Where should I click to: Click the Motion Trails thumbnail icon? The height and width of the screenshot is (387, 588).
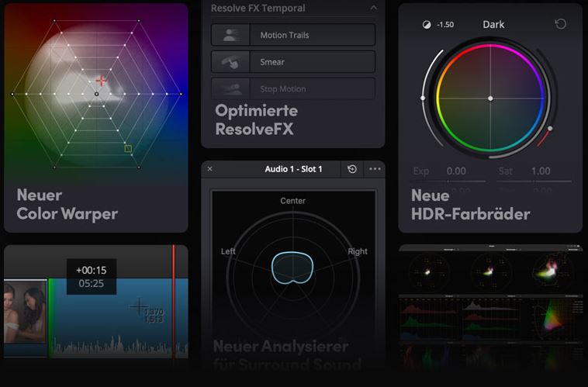point(230,35)
